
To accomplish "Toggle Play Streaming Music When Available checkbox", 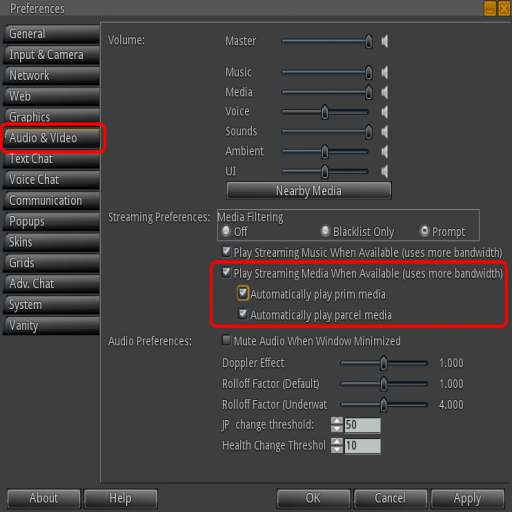I will click(226, 252).
